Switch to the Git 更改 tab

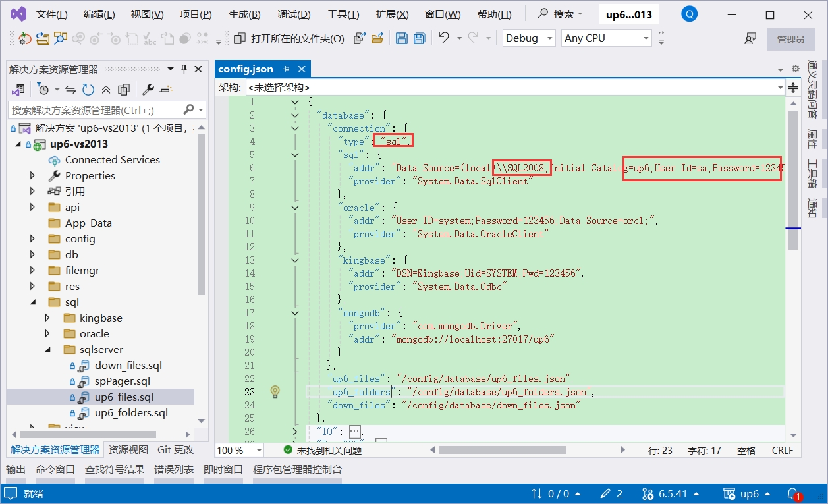(176, 450)
